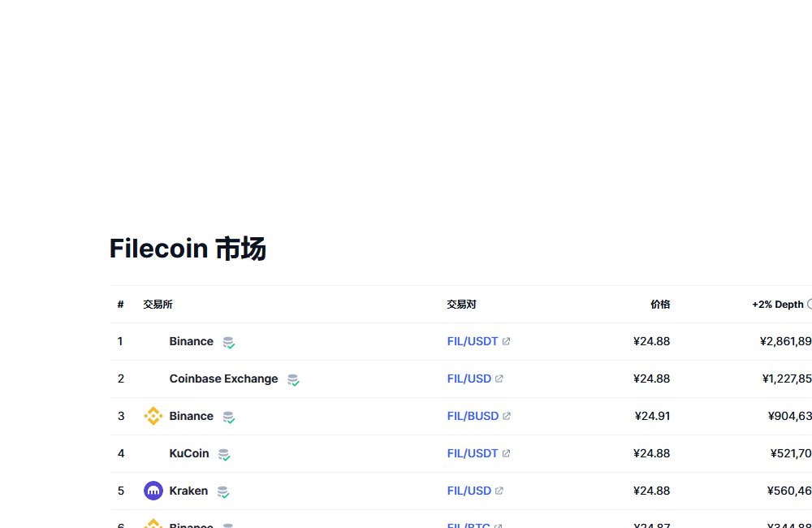Click the Kraken logo in row 5
Screen dimensions: 812x528
click(153, 491)
